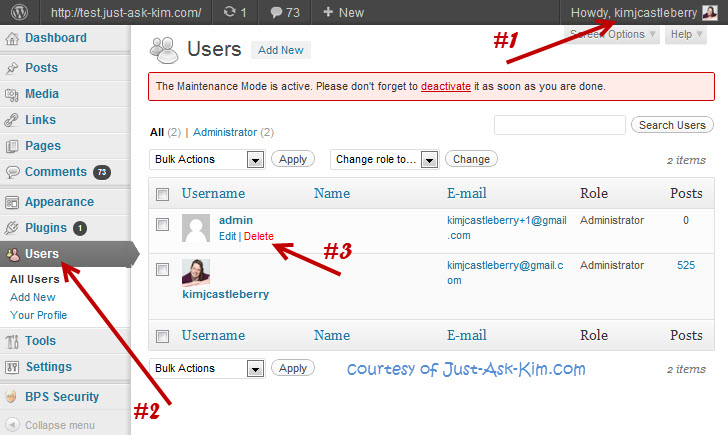Click the Search Users button

pyautogui.click(x=672, y=125)
